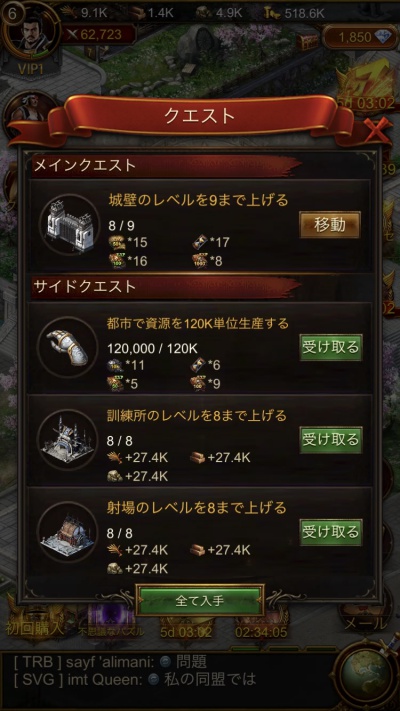Open the world map globe icon
The height and width of the screenshot is (711, 400).
365,677
